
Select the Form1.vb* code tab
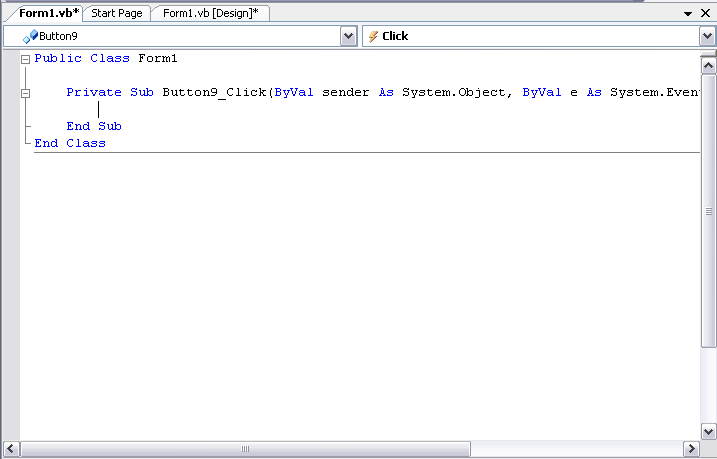(x=48, y=13)
